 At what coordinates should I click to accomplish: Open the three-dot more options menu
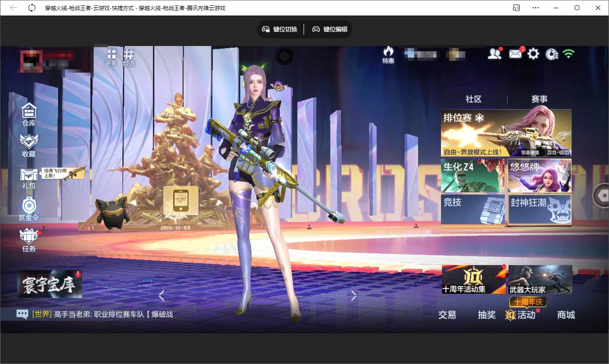pyautogui.click(x=536, y=8)
